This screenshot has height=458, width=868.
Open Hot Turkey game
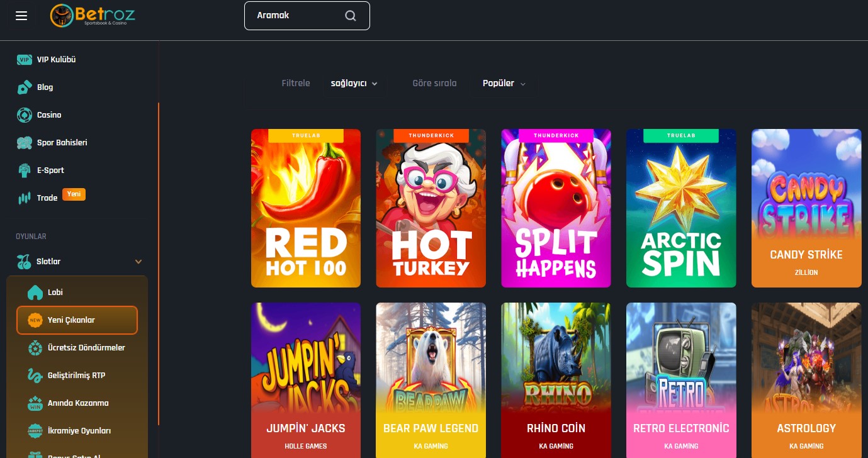pyautogui.click(x=431, y=208)
